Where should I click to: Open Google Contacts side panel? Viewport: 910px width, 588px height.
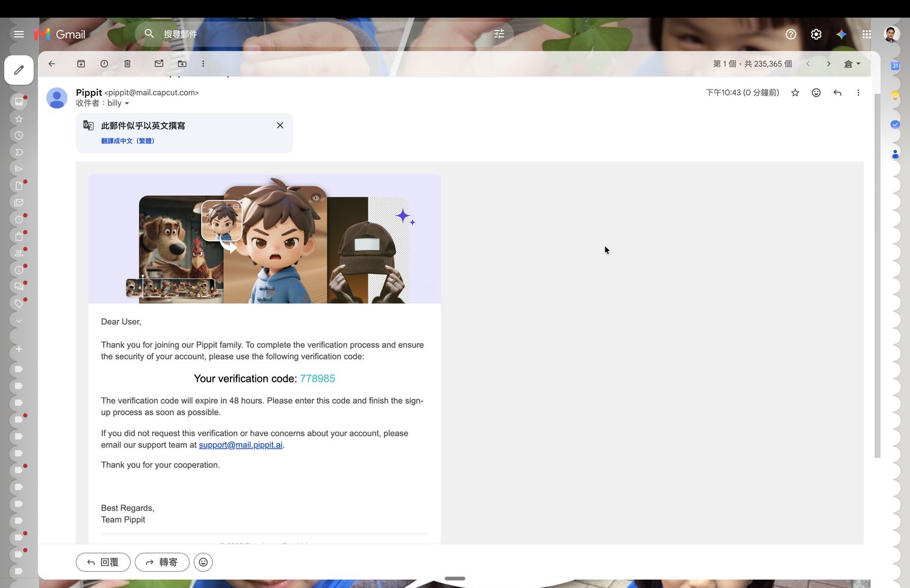tap(895, 154)
